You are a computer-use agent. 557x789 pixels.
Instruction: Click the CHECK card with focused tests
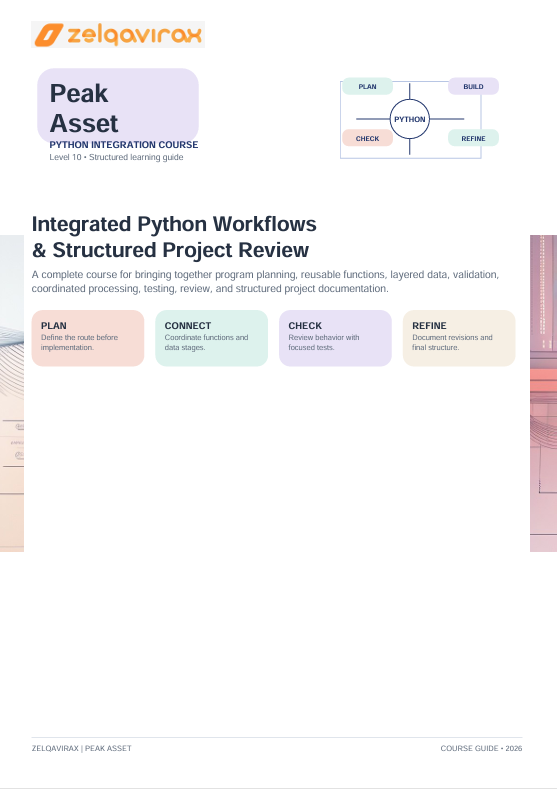click(x=336, y=338)
